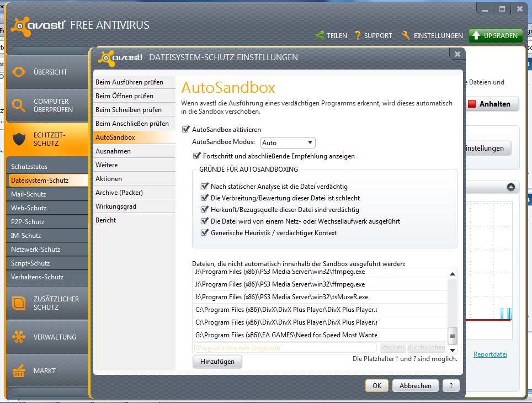The width and height of the screenshot is (532, 403).
Task: Select Schutzstatus in the sidebar
Action: tap(47, 166)
